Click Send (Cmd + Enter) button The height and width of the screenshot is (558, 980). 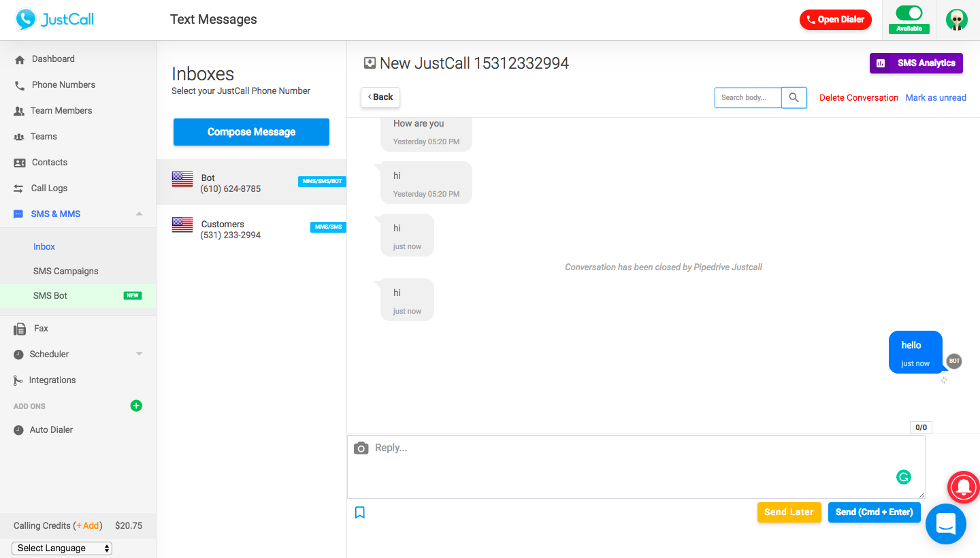click(x=875, y=512)
